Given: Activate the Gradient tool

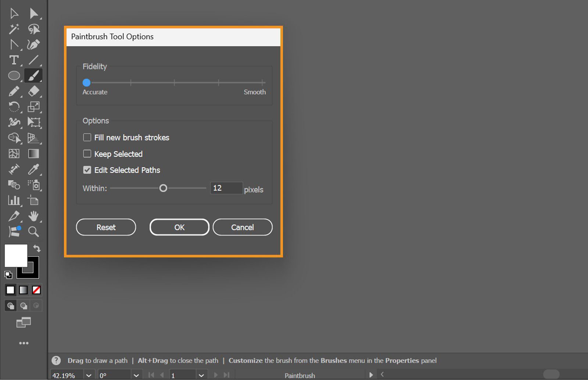Looking at the screenshot, I should pos(35,153).
